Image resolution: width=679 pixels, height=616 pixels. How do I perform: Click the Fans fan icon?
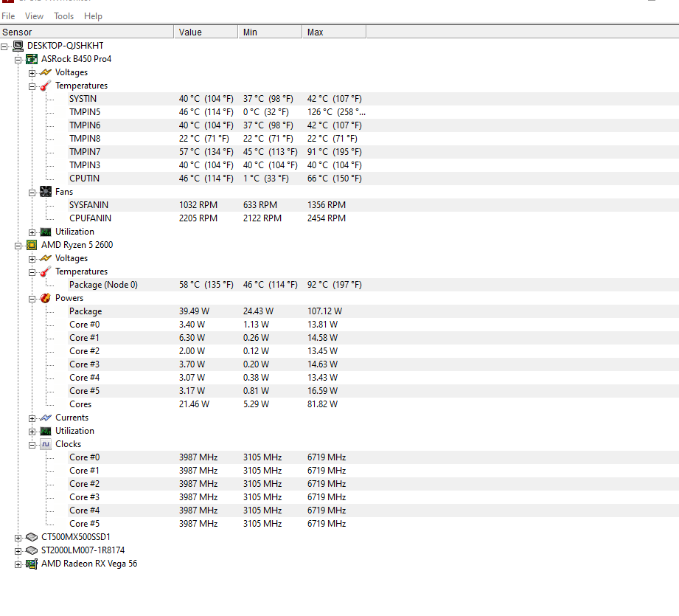[x=46, y=192]
